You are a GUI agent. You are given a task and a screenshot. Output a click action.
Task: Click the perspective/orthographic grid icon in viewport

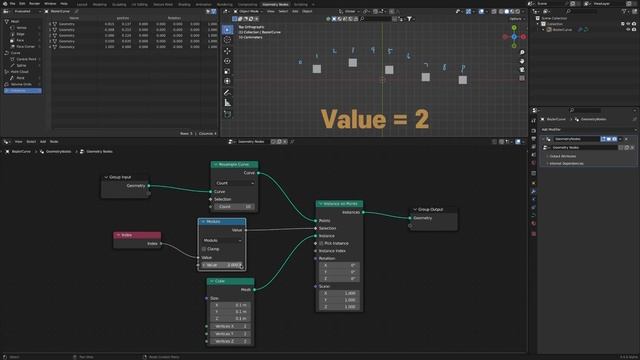pyautogui.click(x=522, y=78)
